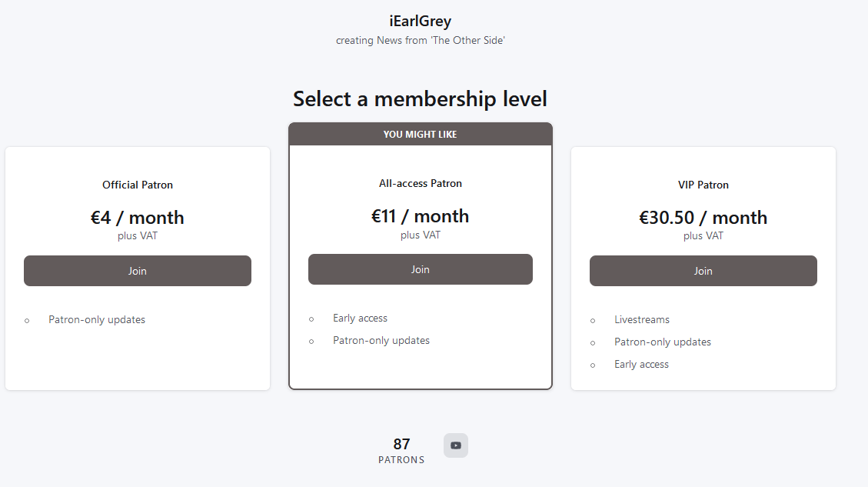Join the Official Patron €4 tier
The height and width of the screenshot is (487, 868).
coord(138,271)
